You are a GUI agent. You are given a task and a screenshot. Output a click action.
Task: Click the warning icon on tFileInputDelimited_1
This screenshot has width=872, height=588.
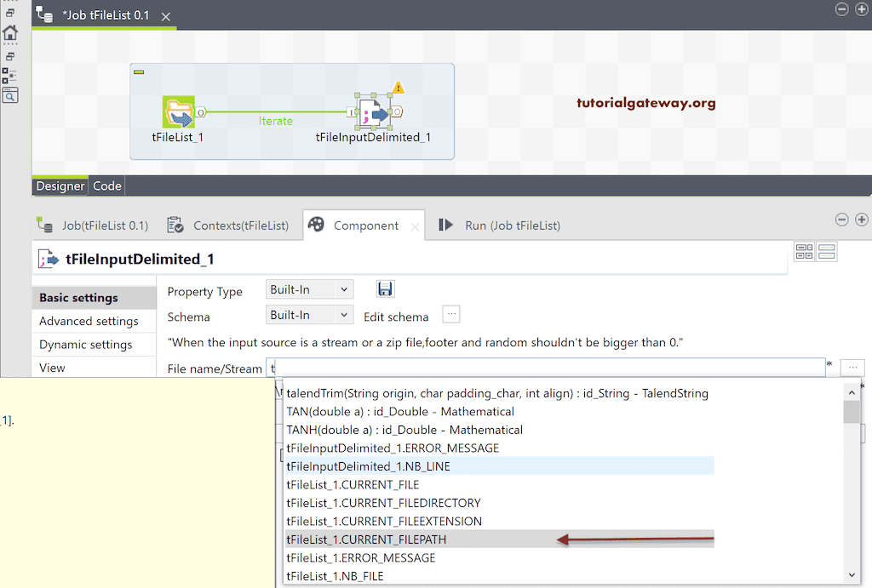(x=397, y=86)
